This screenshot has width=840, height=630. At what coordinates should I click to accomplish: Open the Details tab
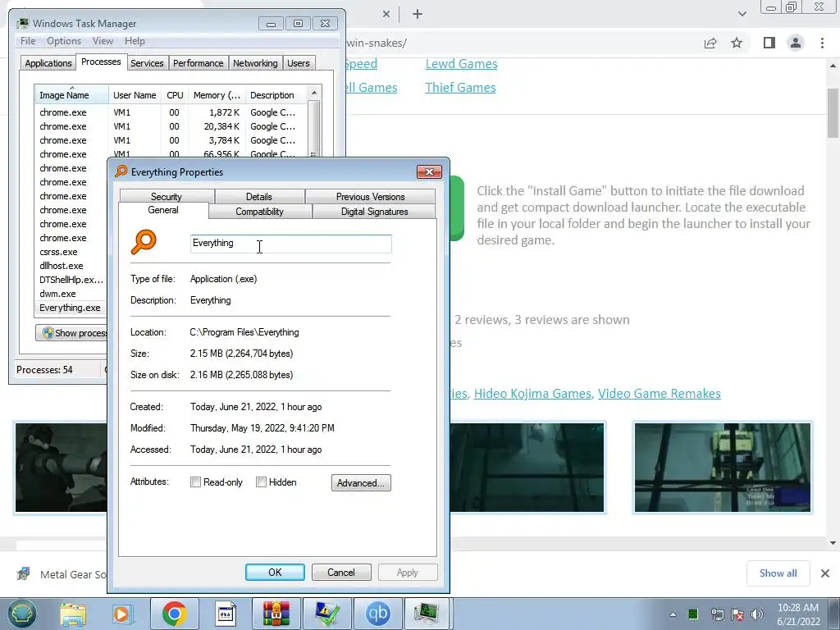(x=258, y=197)
